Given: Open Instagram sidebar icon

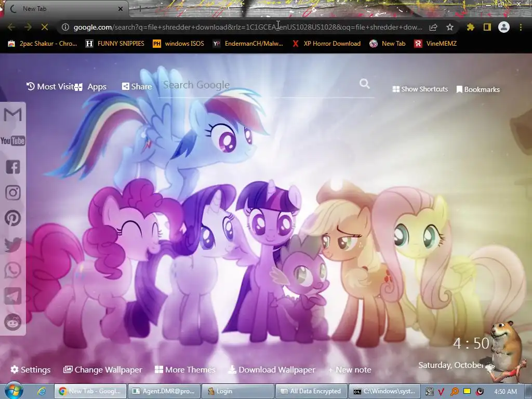Looking at the screenshot, I should point(13,192).
